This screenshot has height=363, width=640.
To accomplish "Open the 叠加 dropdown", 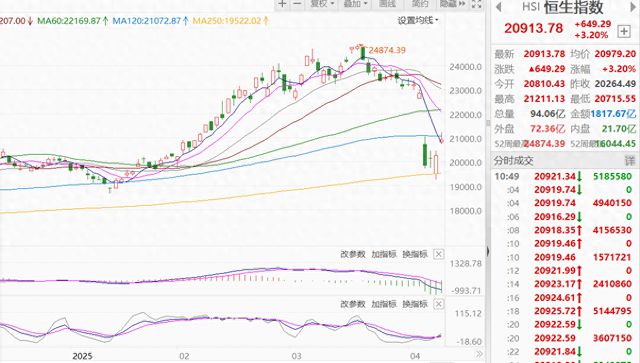I will [356, 4].
